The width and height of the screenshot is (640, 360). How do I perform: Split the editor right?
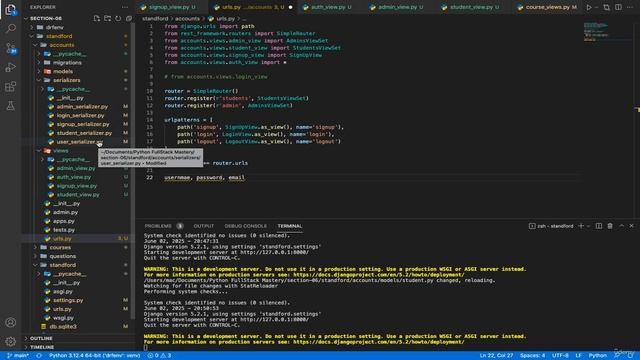[x=618, y=7]
